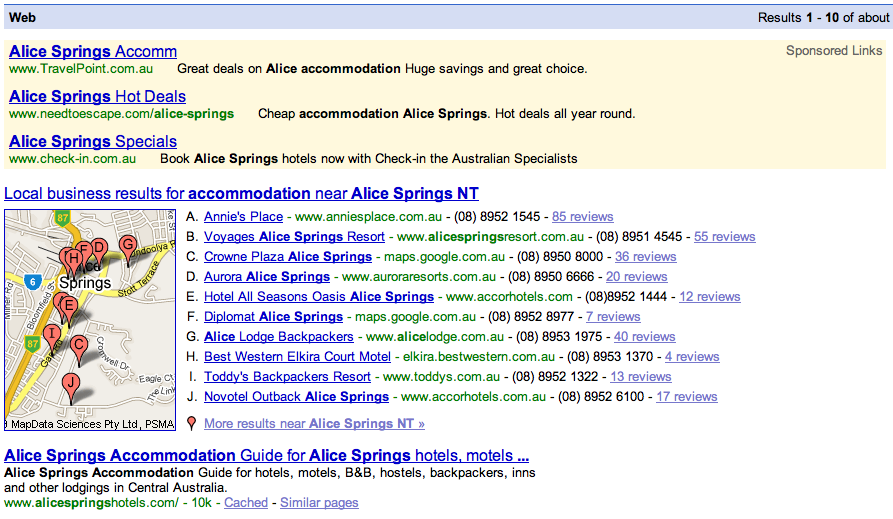
Task: Open Local business results heading link
Action: tap(241, 193)
